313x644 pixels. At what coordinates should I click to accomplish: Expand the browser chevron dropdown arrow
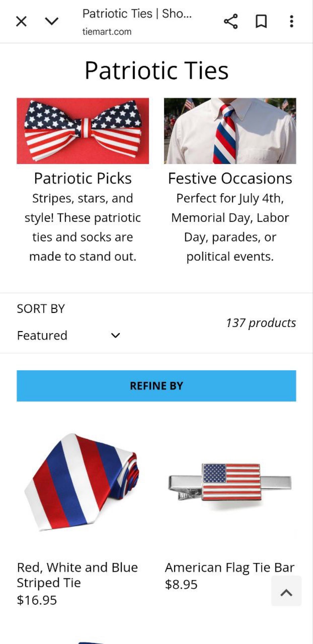pyautogui.click(x=52, y=21)
